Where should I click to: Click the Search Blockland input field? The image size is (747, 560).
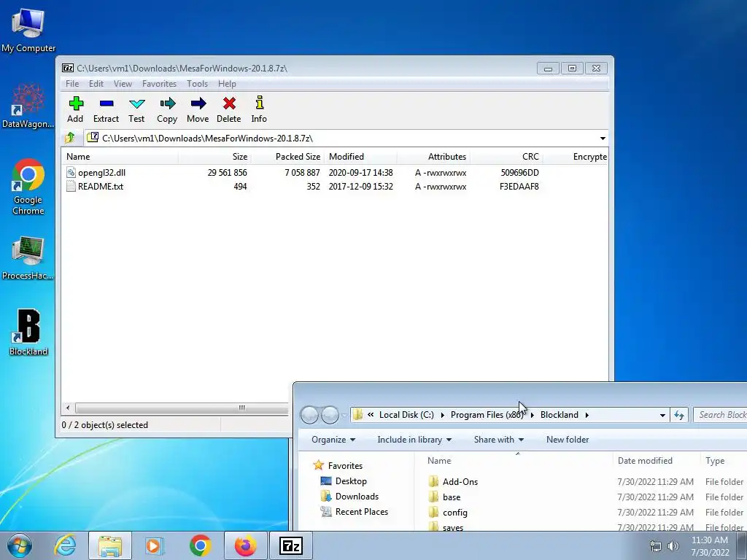tap(720, 415)
